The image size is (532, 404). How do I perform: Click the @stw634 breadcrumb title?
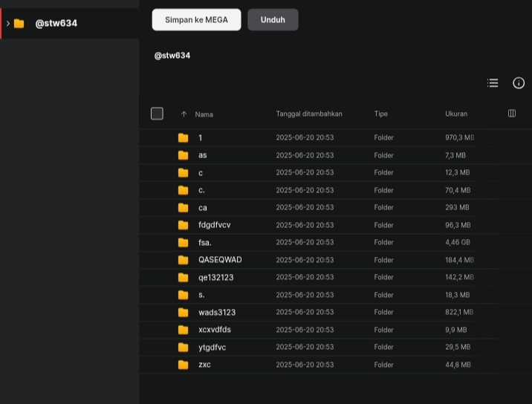coord(172,56)
